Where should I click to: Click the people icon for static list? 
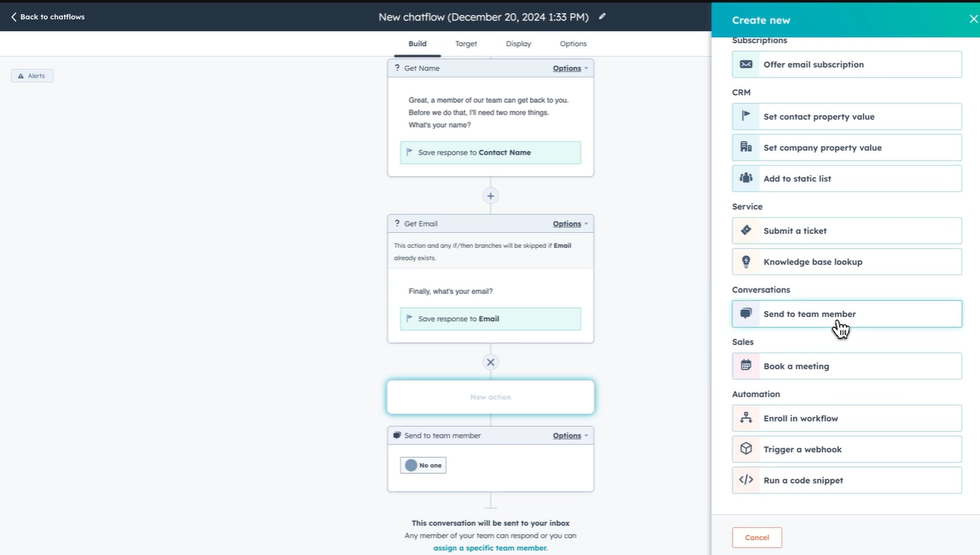(746, 179)
